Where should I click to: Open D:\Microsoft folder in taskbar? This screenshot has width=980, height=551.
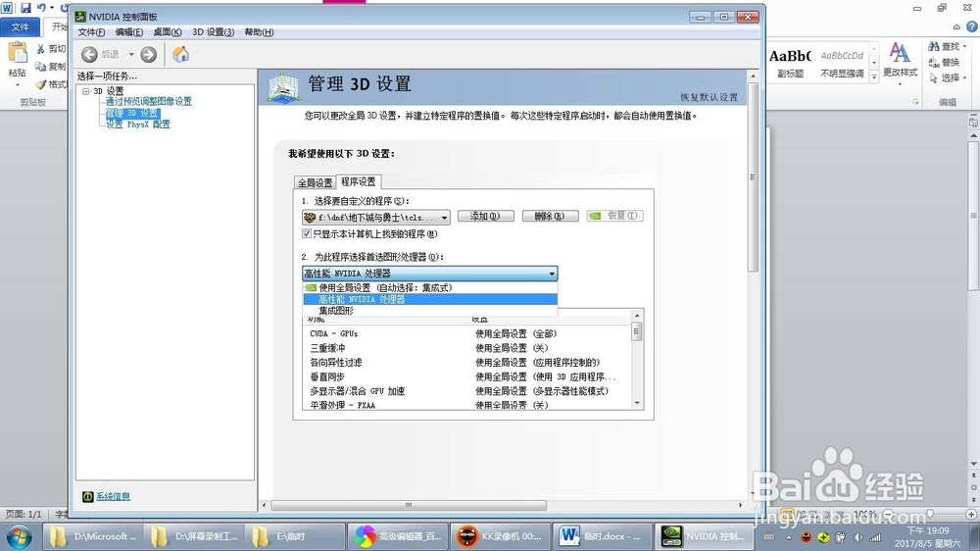(93, 536)
